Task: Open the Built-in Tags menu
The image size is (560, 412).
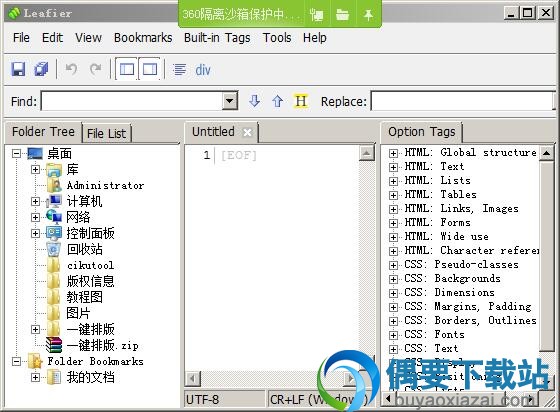Action: coord(217,37)
